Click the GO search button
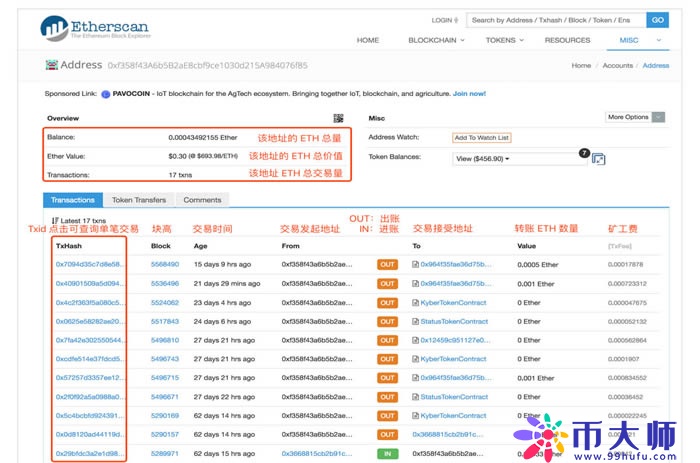This screenshot has width=700, height=463. coord(657,20)
